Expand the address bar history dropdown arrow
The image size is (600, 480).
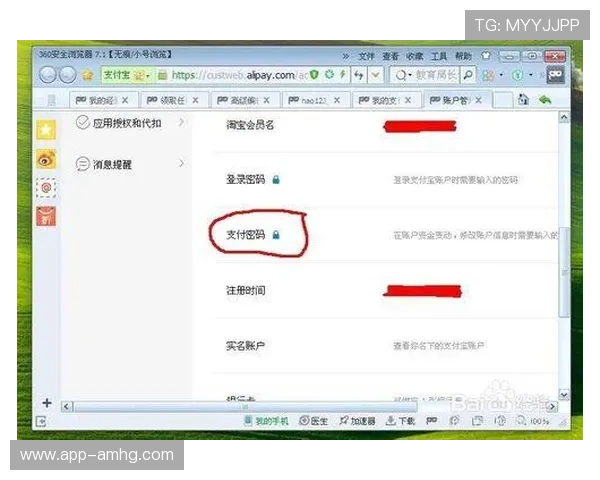point(375,75)
